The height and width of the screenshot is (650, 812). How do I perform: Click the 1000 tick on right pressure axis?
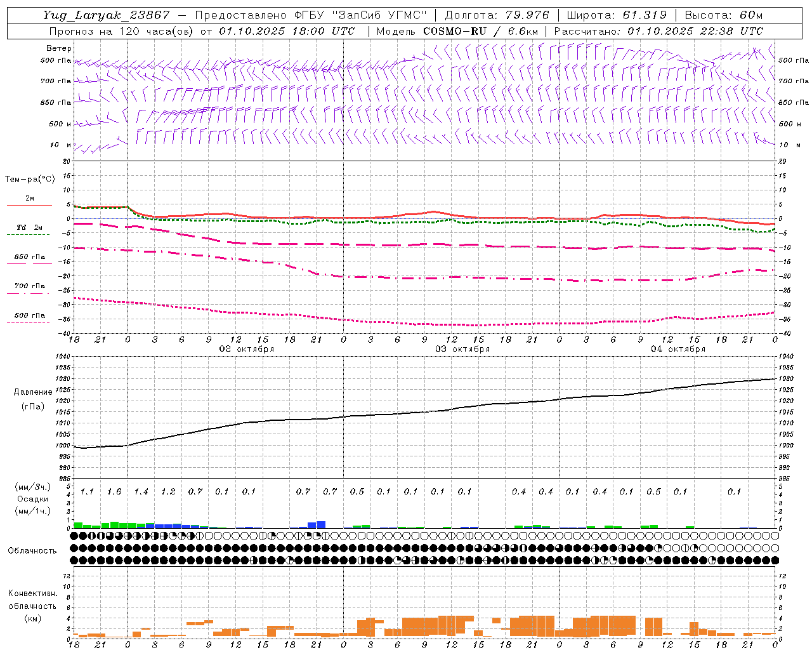pos(786,446)
